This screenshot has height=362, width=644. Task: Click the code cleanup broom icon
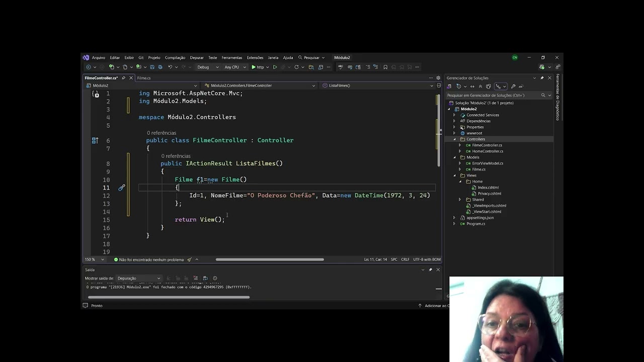tap(190, 259)
